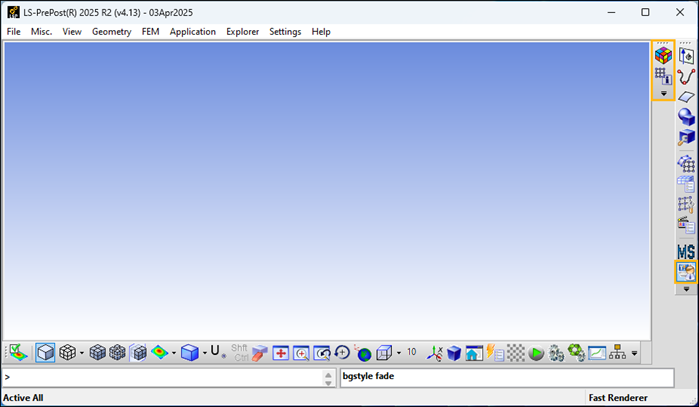This screenshot has width=699, height=407.
Task: Click the rainbow fringe color icon
Action: 160,353
